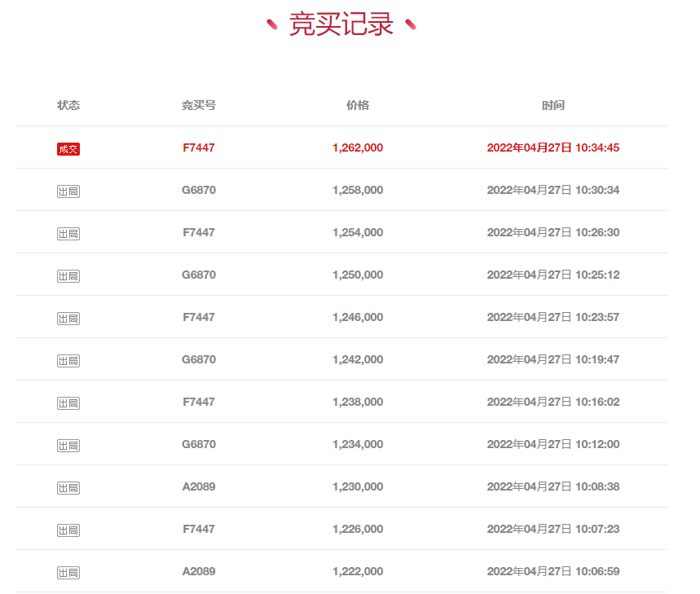
Task: Click the 价格 column header
Action: tap(358, 105)
